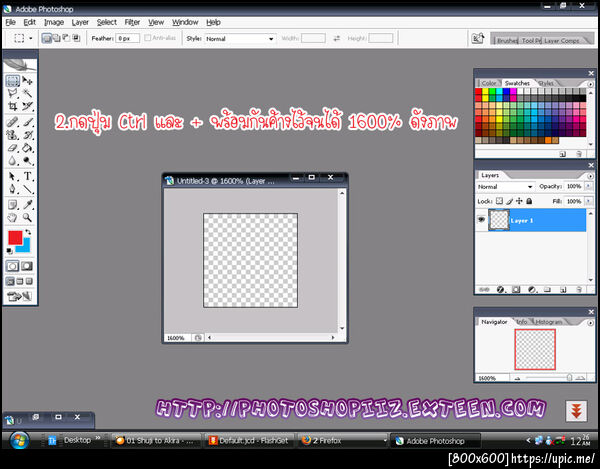
Task: Switch to the Color tab
Action: [x=488, y=83]
